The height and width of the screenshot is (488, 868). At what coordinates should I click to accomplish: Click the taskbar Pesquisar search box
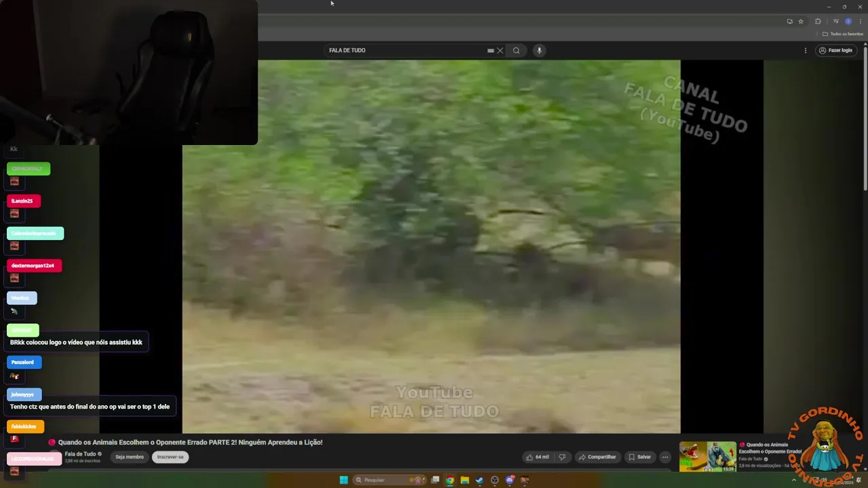[x=389, y=480]
